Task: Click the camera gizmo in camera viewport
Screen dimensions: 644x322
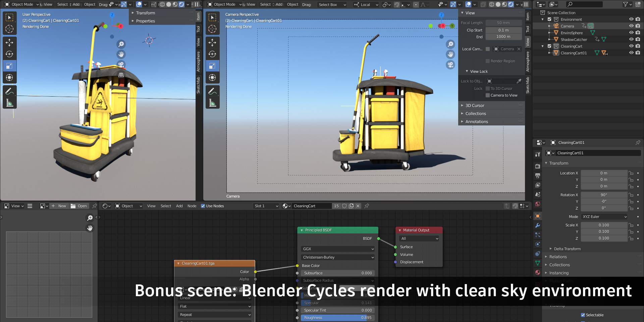Action: click(450, 64)
